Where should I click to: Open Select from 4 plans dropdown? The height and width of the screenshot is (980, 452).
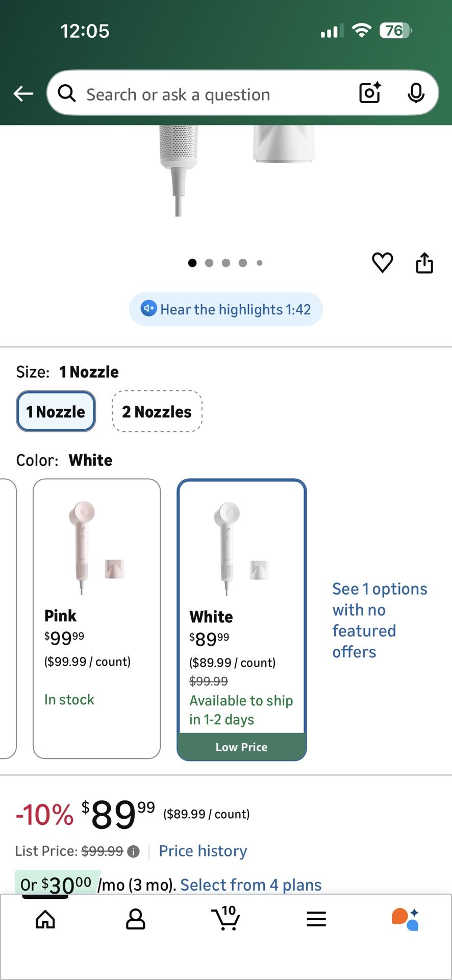250,885
